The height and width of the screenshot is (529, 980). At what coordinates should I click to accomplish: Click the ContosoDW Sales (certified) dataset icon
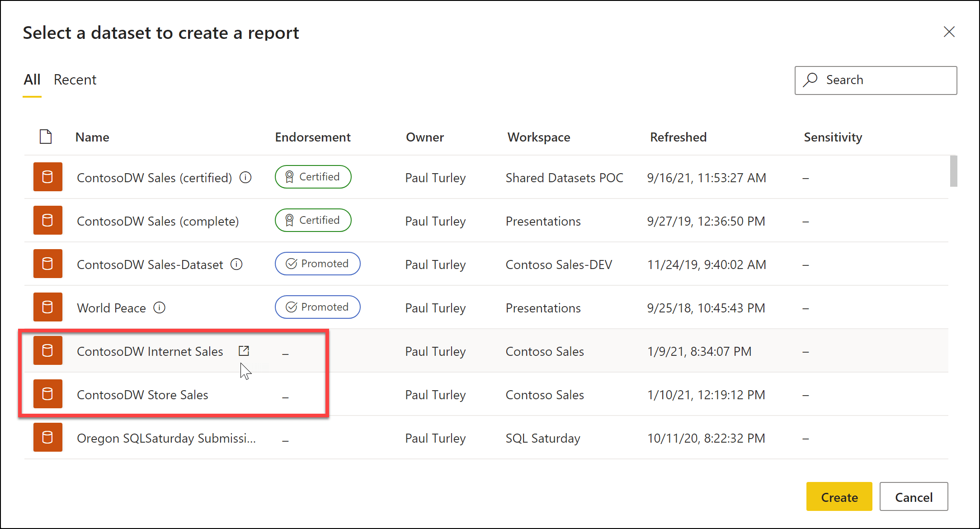(47, 177)
